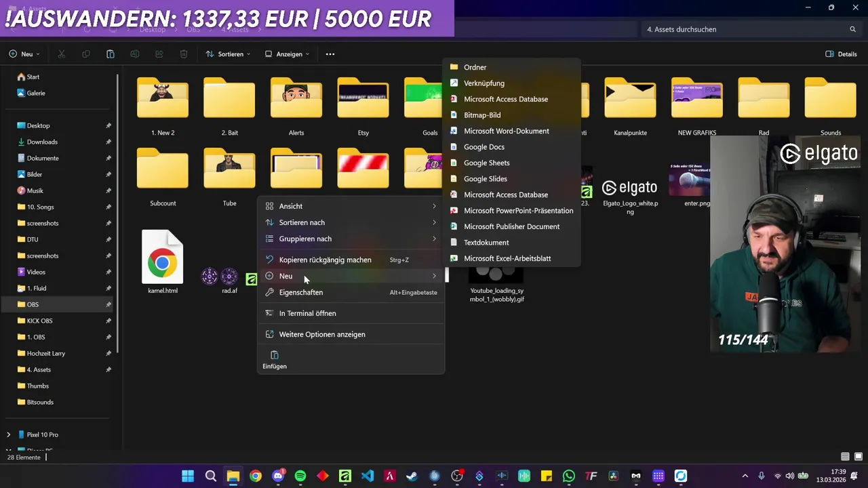The image size is (868, 488).
Task: Open Galerie in the navigation pane
Action: pyautogui.click(x=31, y=93)
